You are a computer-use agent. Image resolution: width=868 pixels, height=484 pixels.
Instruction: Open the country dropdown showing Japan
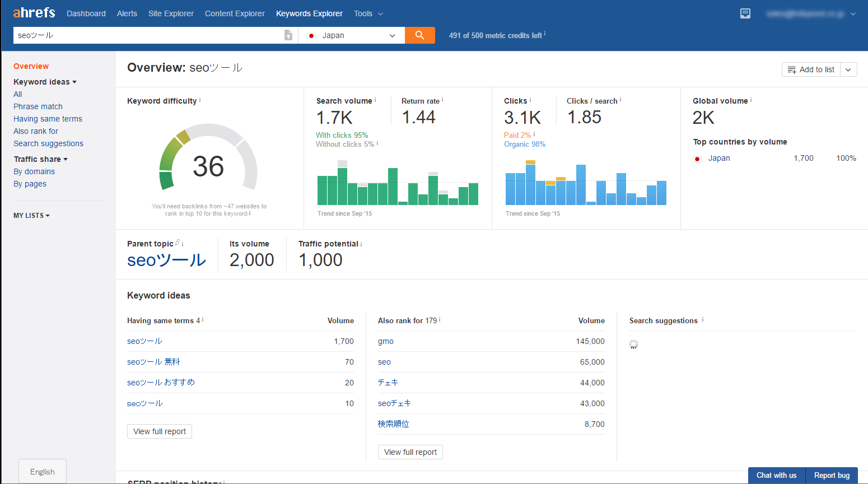351,35
